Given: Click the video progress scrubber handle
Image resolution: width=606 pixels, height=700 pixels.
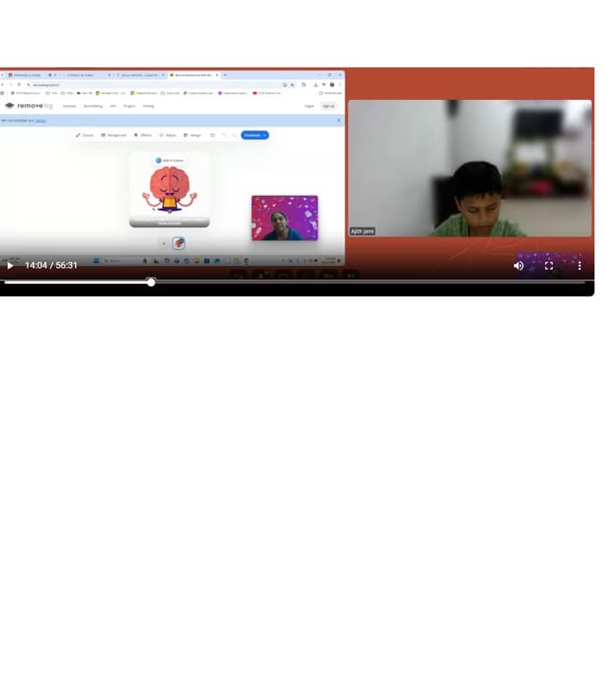Looking at the screenshot, I should click(x=151, y=282).
